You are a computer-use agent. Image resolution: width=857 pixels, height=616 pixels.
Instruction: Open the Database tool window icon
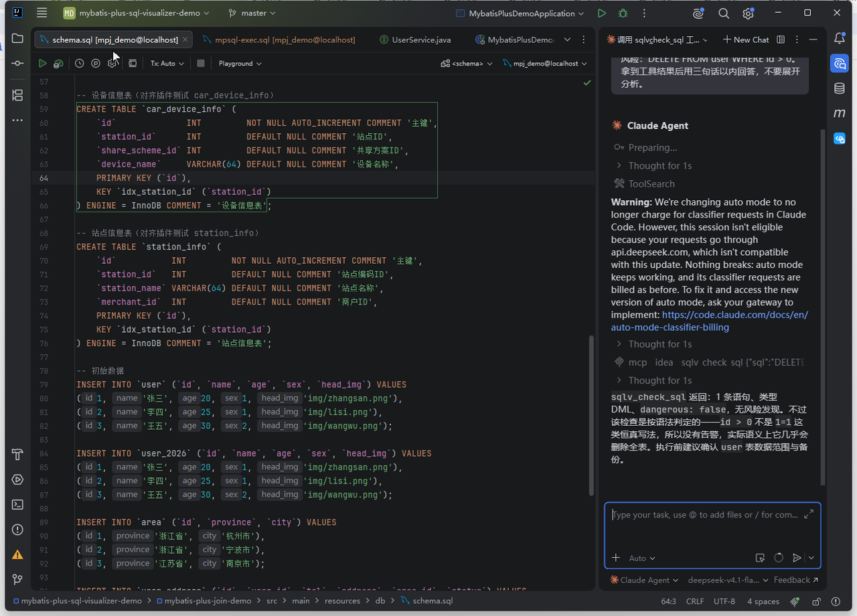[x=840, y=88]
